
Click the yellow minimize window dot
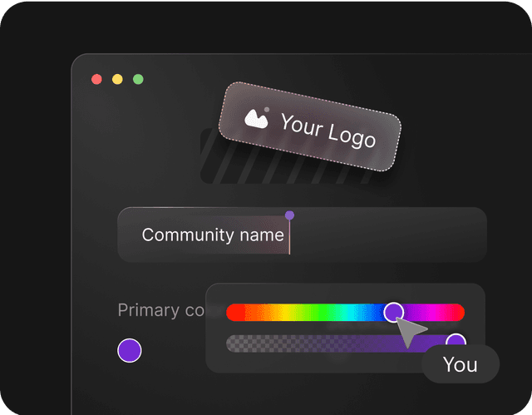coord(117,79)
